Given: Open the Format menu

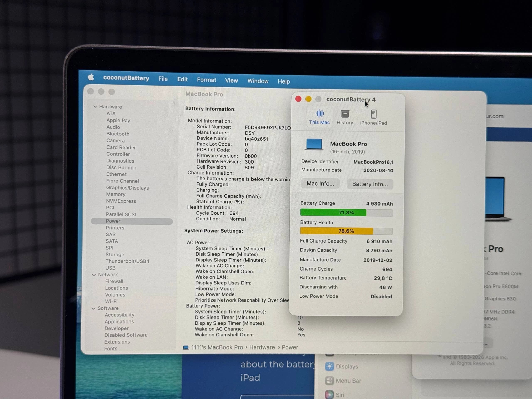Looking at the screenshot, I should coord(206,80).
